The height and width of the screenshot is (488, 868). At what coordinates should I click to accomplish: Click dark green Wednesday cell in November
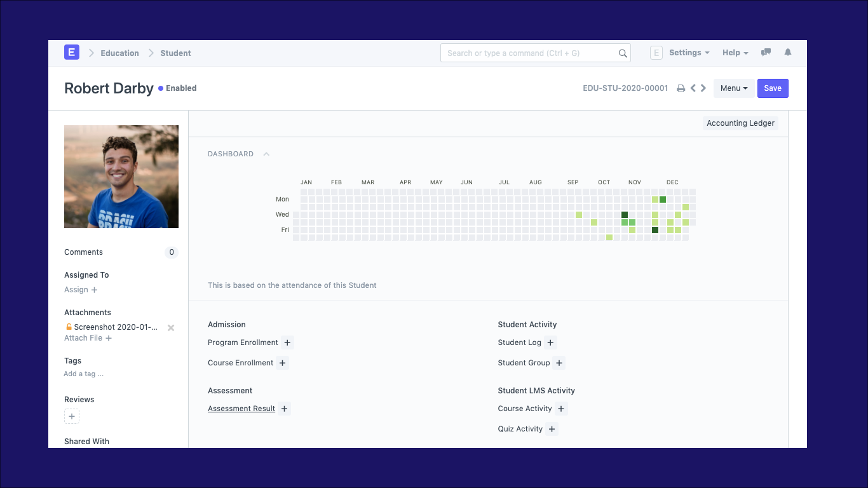click(x=625, y=215)
